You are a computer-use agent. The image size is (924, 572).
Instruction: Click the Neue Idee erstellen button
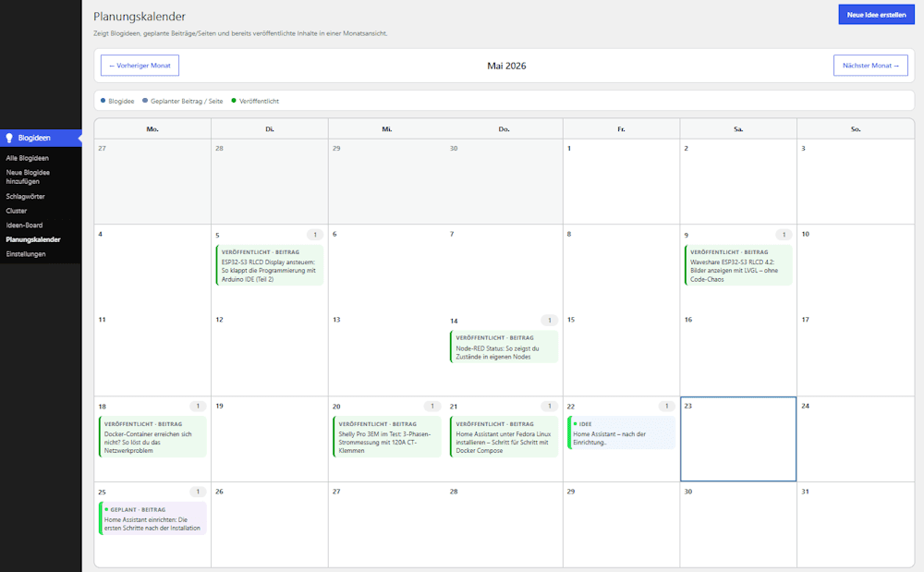[x=876, y=15]
